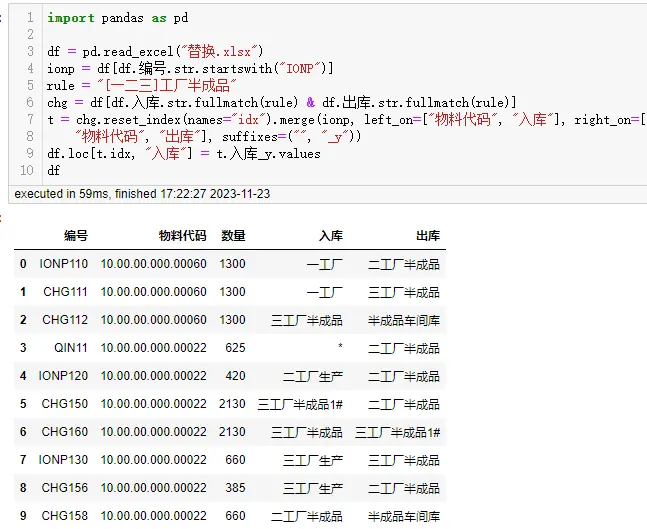Click 物料代码 10.00.00.000.00060 in row 0
The image size is (647, 529).
click(x=153, y=264)
